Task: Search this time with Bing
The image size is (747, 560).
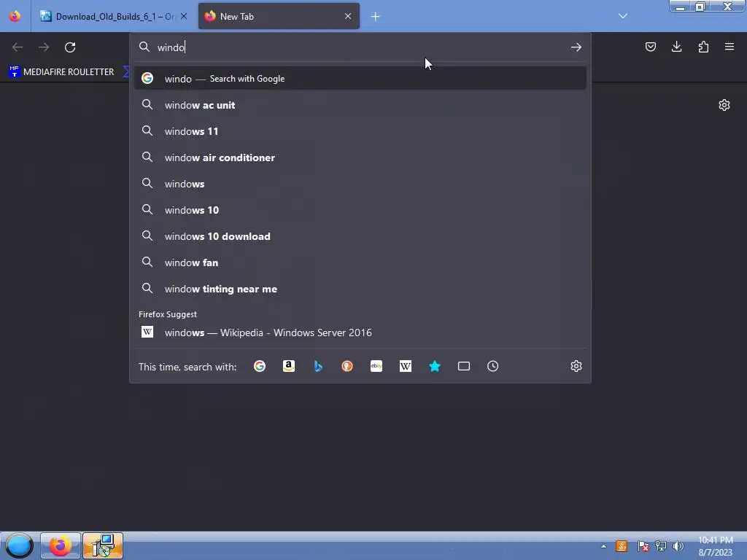Action: coord(318,366)
